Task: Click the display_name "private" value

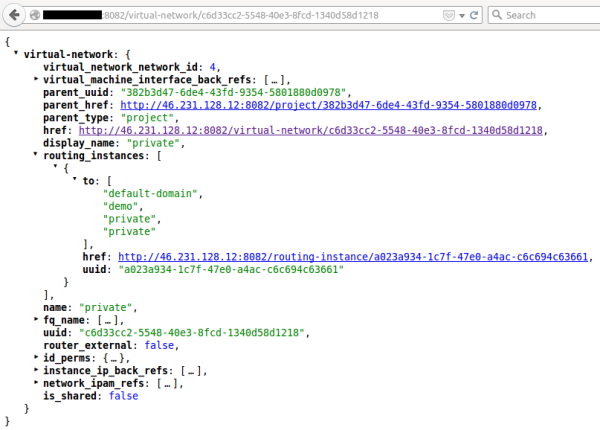Action: 153,143
